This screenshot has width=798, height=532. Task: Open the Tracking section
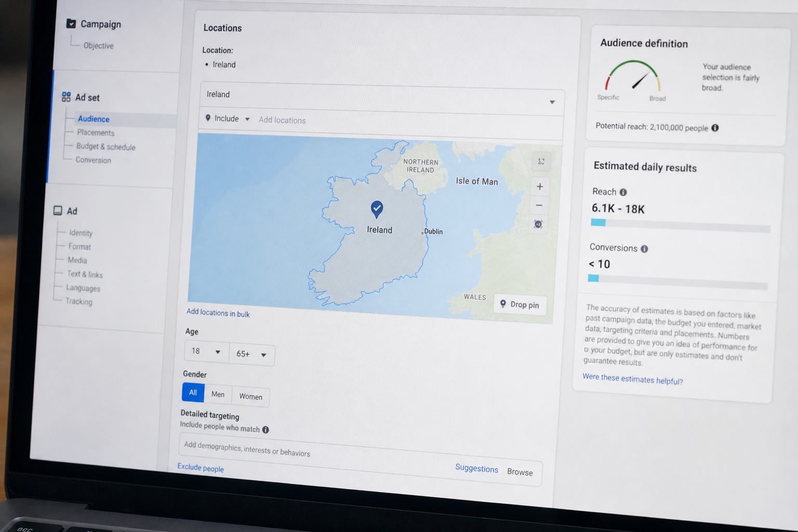(78, 301)
